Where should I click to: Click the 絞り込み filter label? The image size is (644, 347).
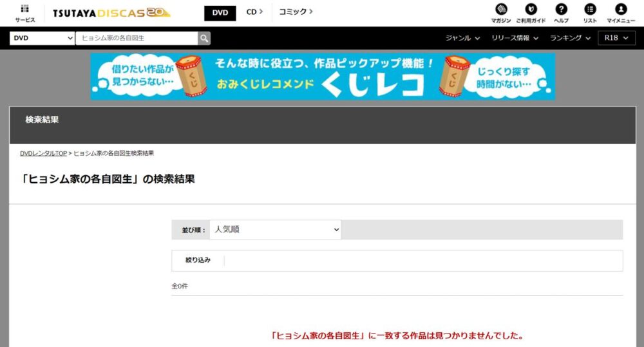click(198, 260)
